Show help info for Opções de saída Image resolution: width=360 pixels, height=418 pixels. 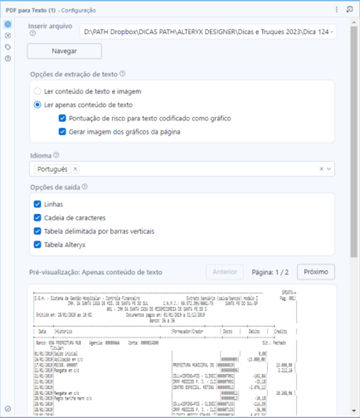pyautogui.click(x=85, y=187)
